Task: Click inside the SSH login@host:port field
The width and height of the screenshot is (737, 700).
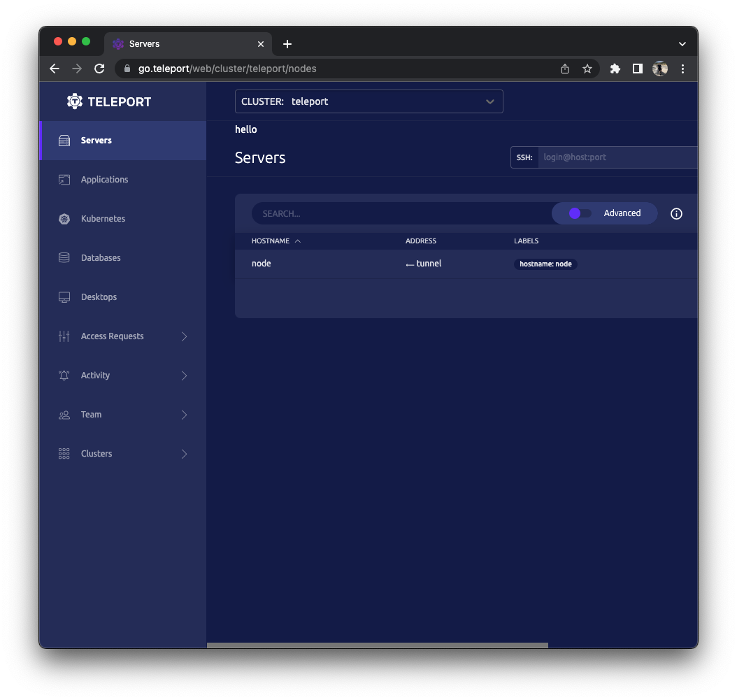Action: coord(615,157)
